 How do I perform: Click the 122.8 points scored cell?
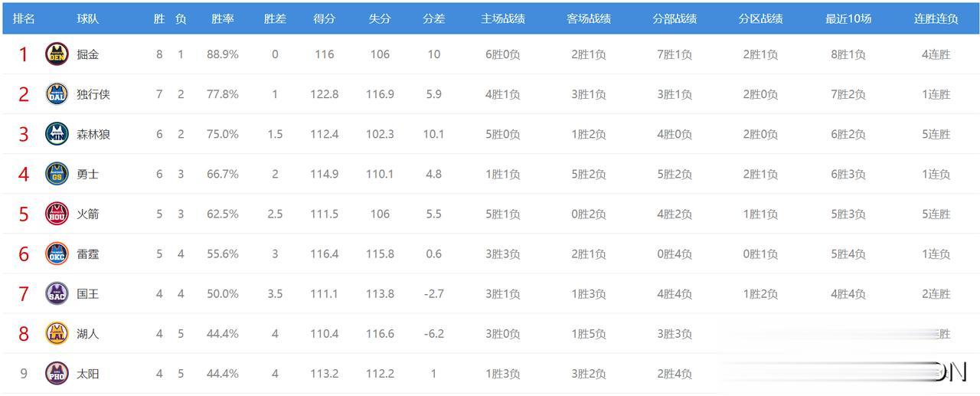click(325, 94)
